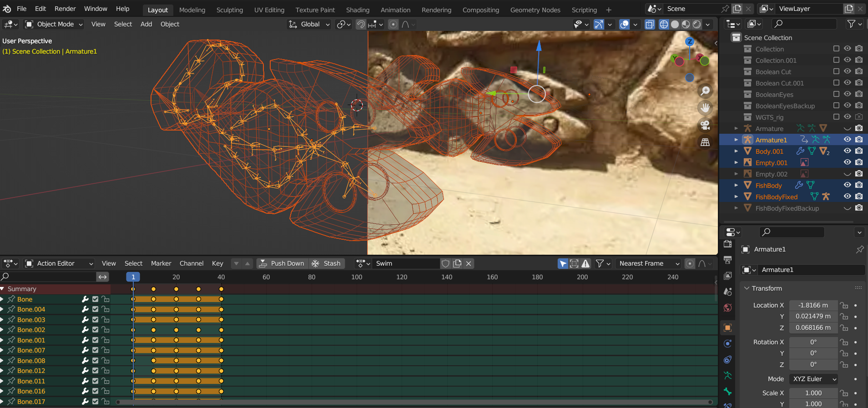
Task: Click the Stash action button
Action: (327, 263)
